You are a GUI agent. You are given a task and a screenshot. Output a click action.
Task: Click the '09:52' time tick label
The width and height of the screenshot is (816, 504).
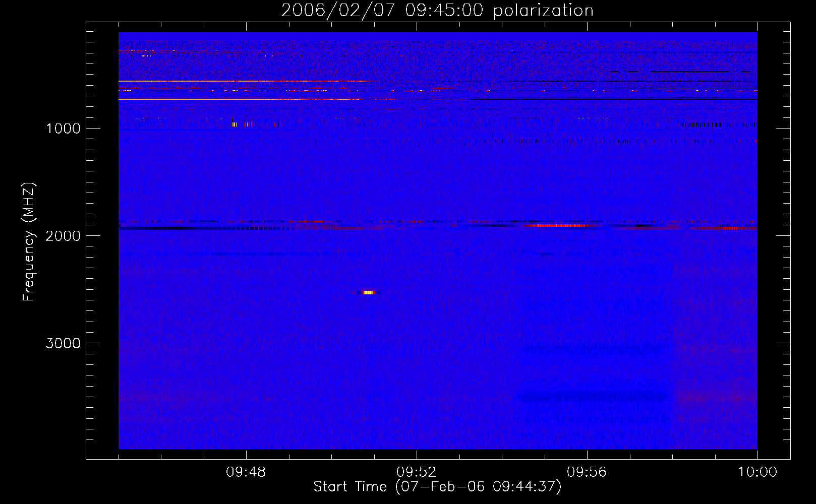417,472
